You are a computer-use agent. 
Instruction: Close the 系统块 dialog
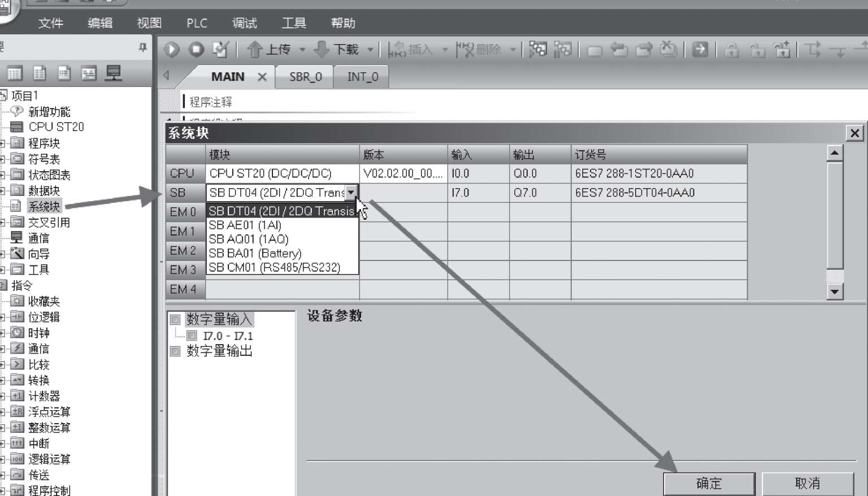tap(854, 133)
